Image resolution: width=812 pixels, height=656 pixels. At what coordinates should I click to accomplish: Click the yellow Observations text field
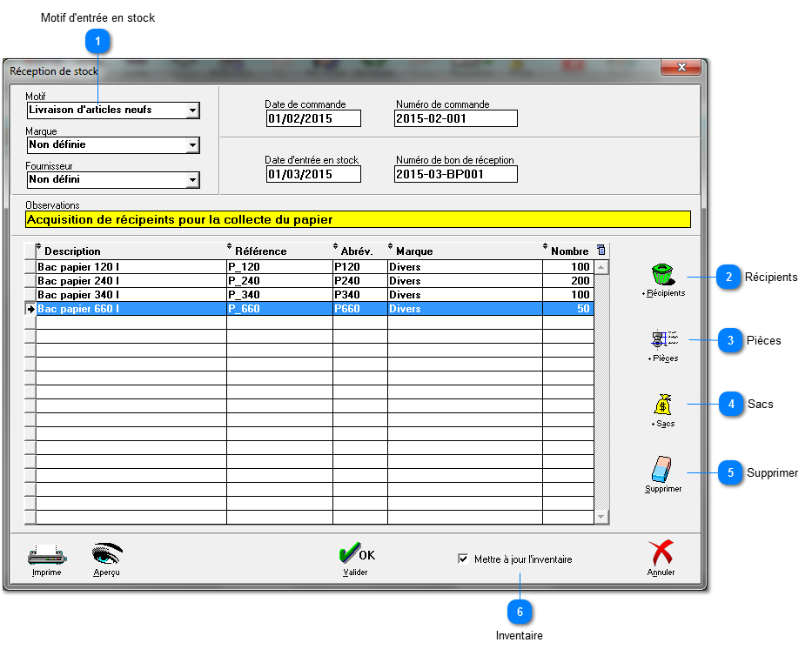[x=358, y=220]
